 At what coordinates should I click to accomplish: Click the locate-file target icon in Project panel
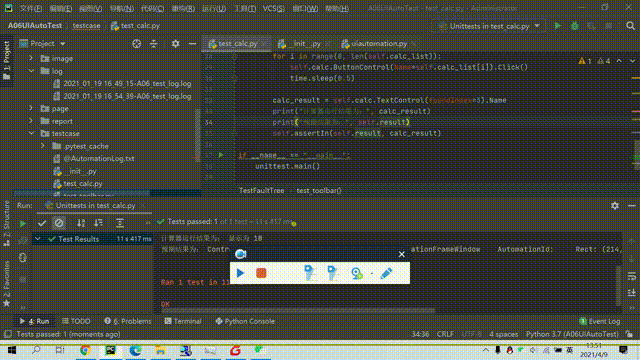pos(136,44)
